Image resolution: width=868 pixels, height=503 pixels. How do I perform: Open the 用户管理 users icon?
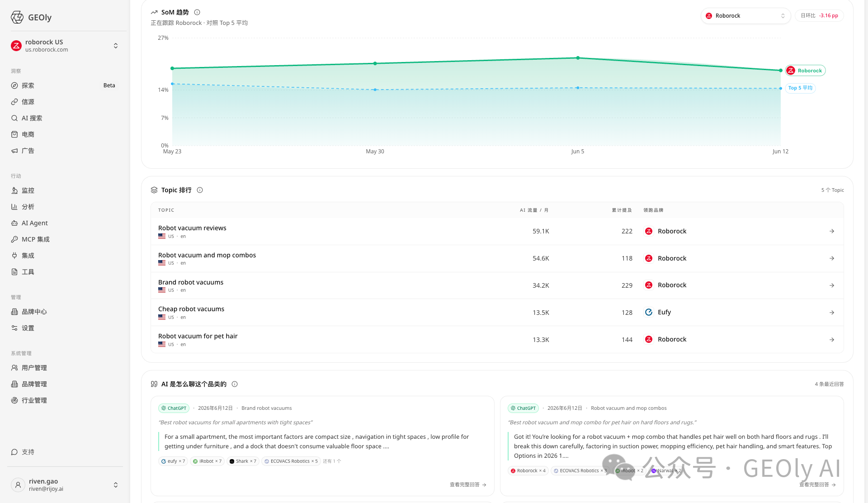14,368
